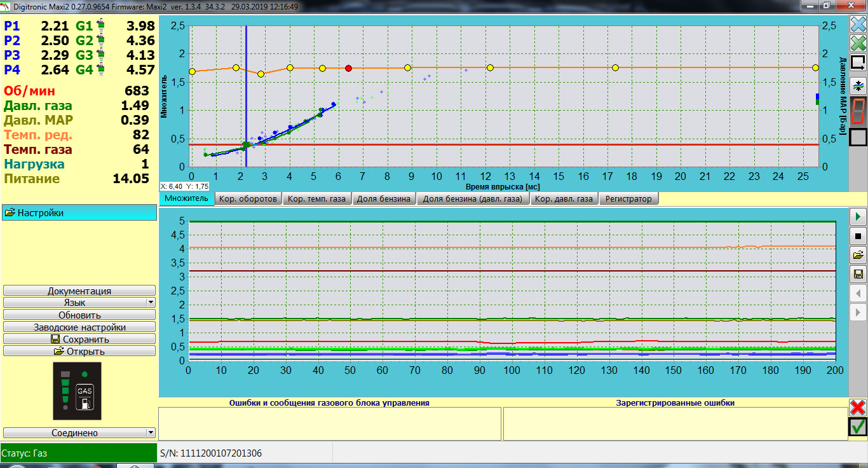Click the Обновить button
Viewport: 868px width, 468px height.
click(79, 315)
